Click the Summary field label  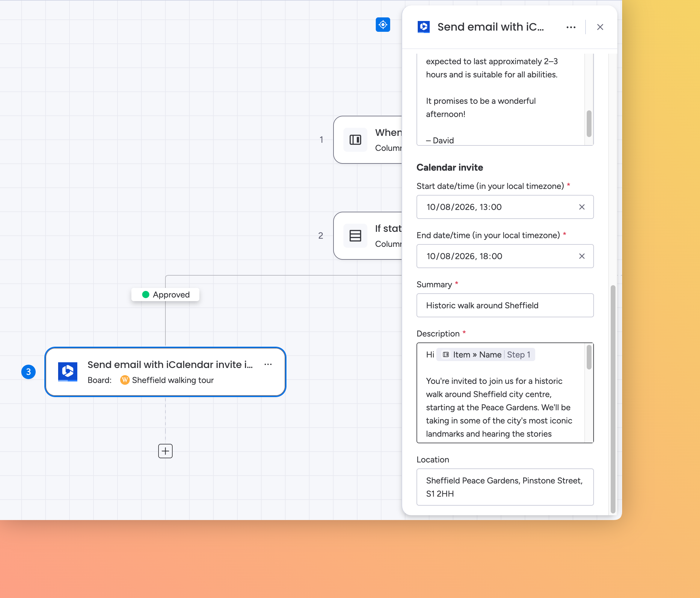pos(434,284)
